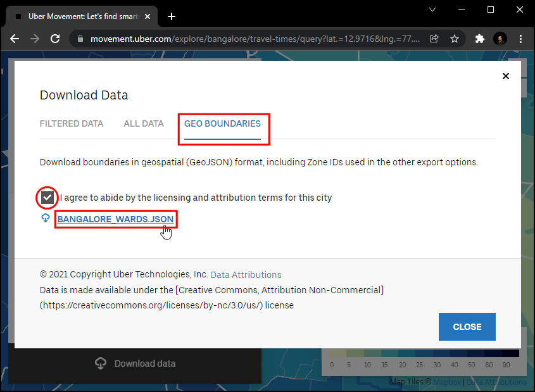
Task: Bookmark this page with the star icon
Action: (x=455, y=39)
